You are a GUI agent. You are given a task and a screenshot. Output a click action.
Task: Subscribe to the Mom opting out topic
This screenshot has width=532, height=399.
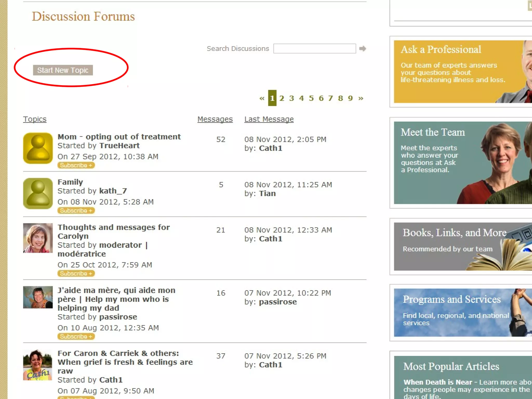(76, 165)
